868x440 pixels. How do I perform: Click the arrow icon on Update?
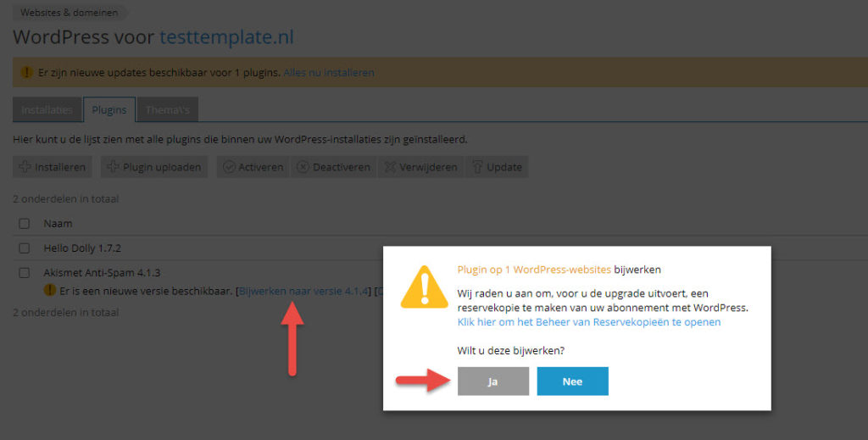[477, 167]
